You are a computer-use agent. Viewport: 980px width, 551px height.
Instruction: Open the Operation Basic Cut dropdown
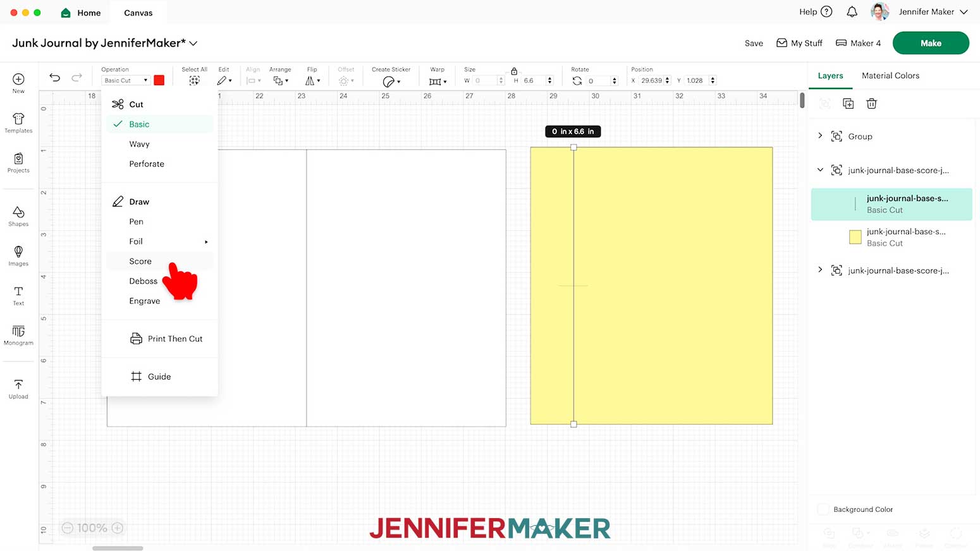(x=126, y=80)
